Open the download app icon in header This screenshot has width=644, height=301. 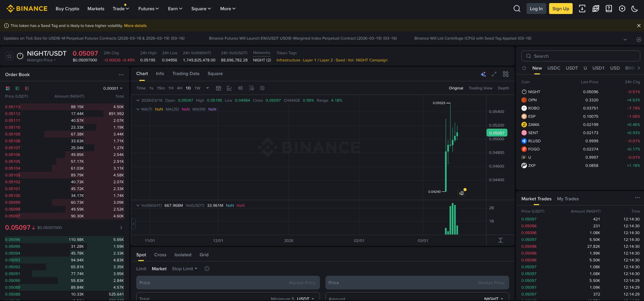tap(582, 9)
